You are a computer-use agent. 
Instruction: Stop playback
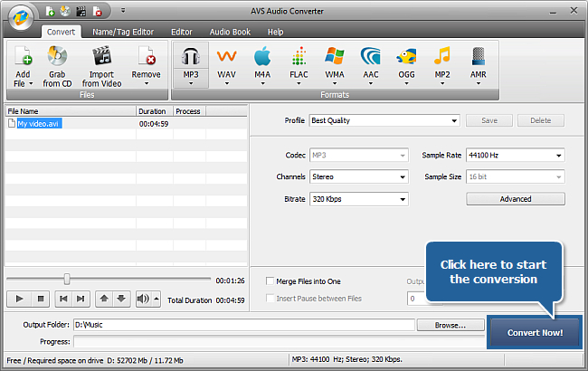pyautogui.click(x=41, y=299)
